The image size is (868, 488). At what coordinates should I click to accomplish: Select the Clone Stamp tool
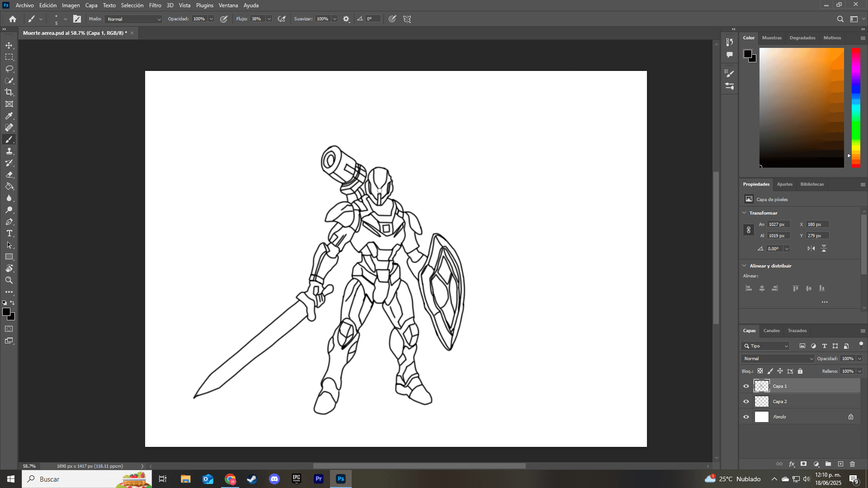9,151
